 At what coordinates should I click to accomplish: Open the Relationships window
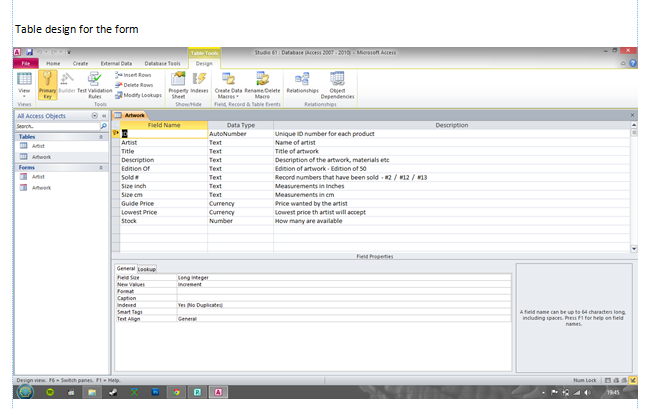coord(302,83)
